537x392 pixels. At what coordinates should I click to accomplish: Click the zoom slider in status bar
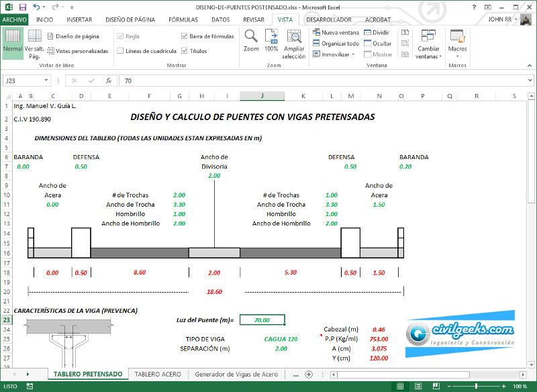point(476,387)
